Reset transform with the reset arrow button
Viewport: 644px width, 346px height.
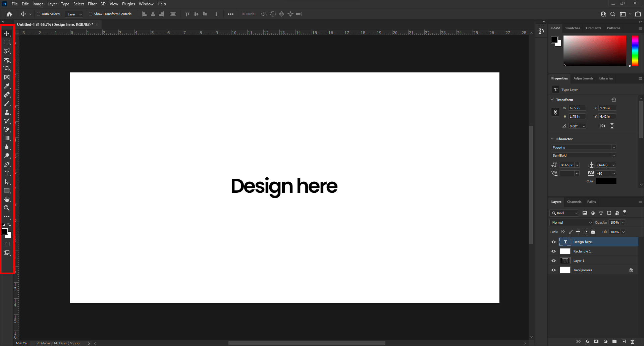pyautogui.click(x=613, y=100)
